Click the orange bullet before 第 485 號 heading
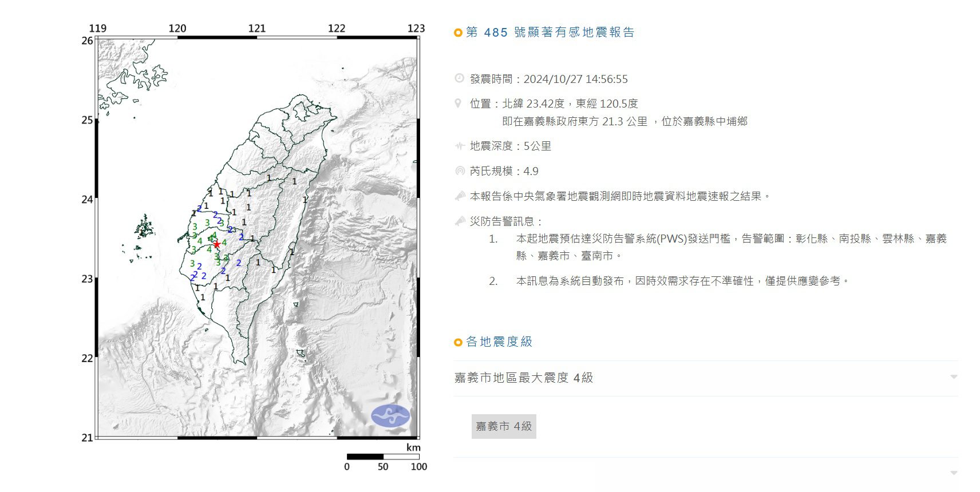Image resolution: width=980 pixels, height=492 pixels. pos(458,33)
